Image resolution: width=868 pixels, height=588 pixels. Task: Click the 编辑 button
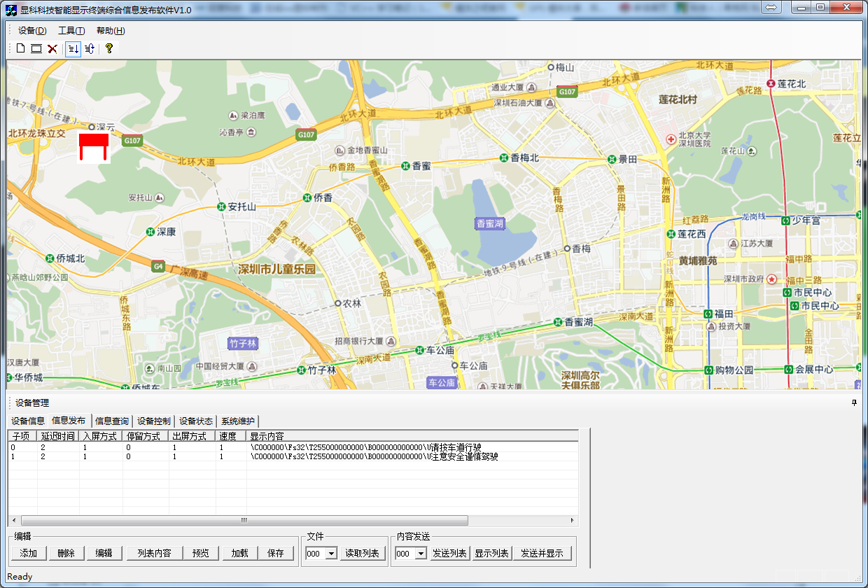pyautogui.click(x=104, y=553)
